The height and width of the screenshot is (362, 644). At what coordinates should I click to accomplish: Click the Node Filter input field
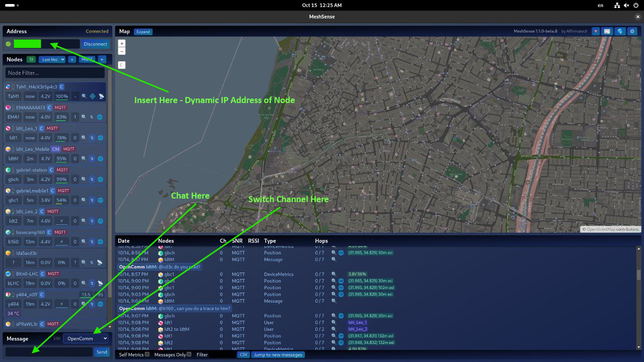point(55,73)
